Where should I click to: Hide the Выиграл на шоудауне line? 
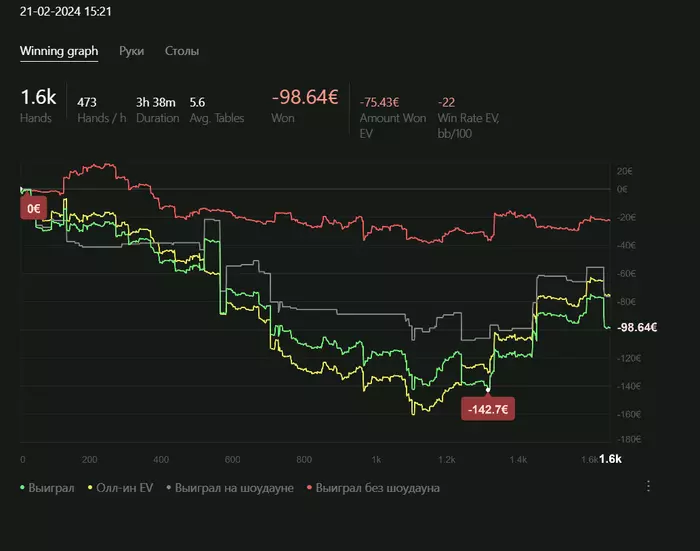click(235, 488)
